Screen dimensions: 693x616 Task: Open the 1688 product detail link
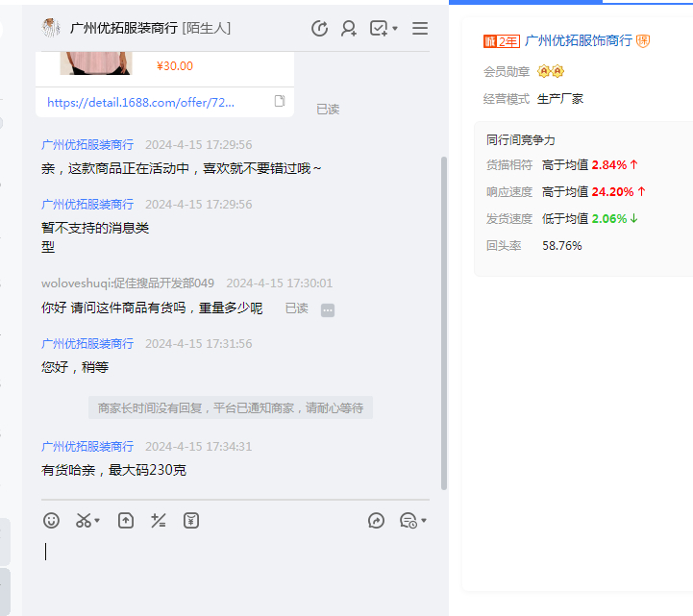(140, 103)
